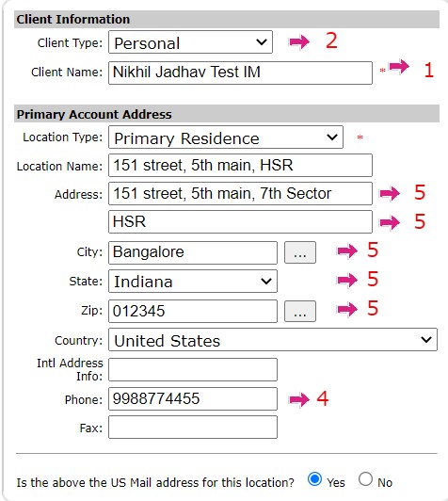Open the State dropdown showing Indiana
448x501 pixels.
point(193,282)
